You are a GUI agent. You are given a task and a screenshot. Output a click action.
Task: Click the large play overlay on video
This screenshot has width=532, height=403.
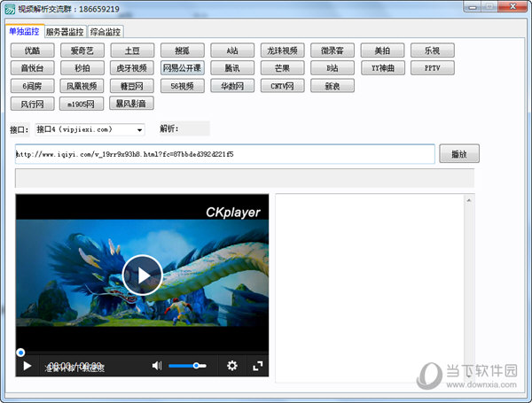pyautogui.click(x=142, y=275)
